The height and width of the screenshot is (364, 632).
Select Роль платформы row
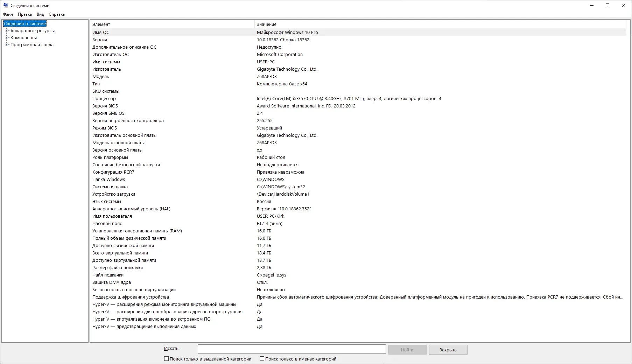pyautogui.click(x=358, y=157)
